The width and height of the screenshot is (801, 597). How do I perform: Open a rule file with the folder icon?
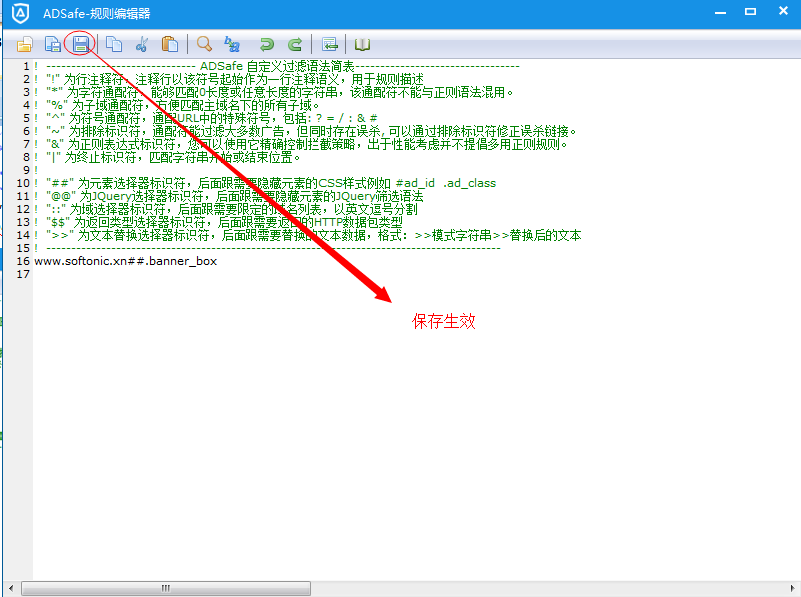coord(25,44)
